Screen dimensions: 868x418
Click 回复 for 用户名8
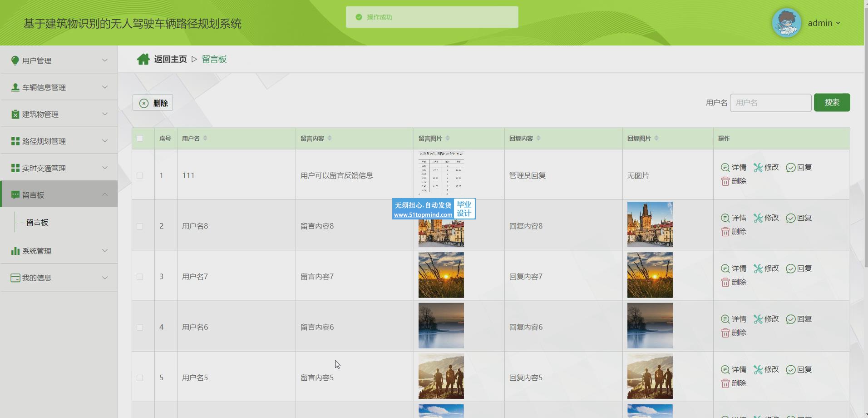point(799,218)
